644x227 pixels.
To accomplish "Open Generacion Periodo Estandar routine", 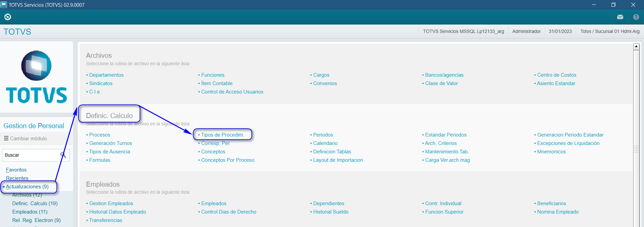I will click(x=570, y=135).
